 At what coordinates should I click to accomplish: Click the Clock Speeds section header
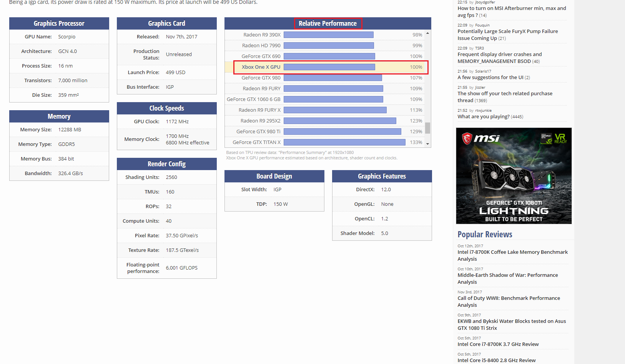167,108
